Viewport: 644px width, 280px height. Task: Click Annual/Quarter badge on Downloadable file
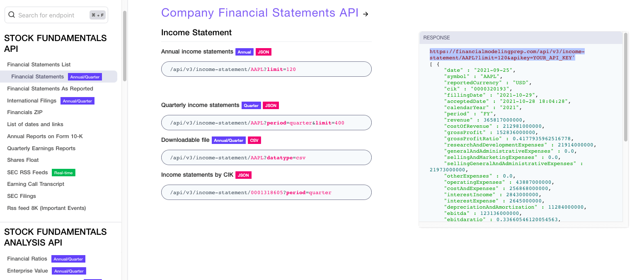click(229, 140)
